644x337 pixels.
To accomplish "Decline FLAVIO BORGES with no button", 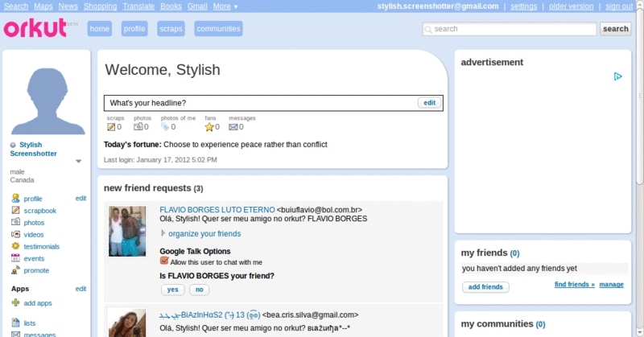I will click(x=199, y=290).
